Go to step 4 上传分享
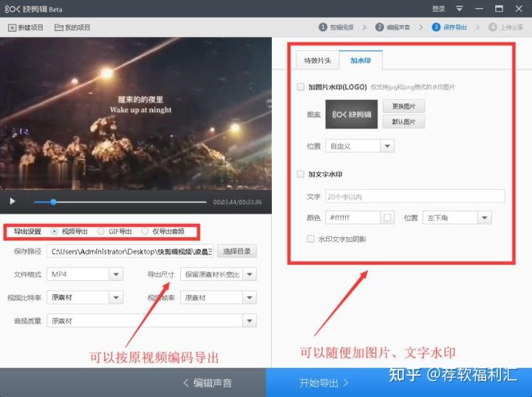Image resolution: width=532 pixels, height=397 pixels. pyautogui.click(x=506, y=27)
